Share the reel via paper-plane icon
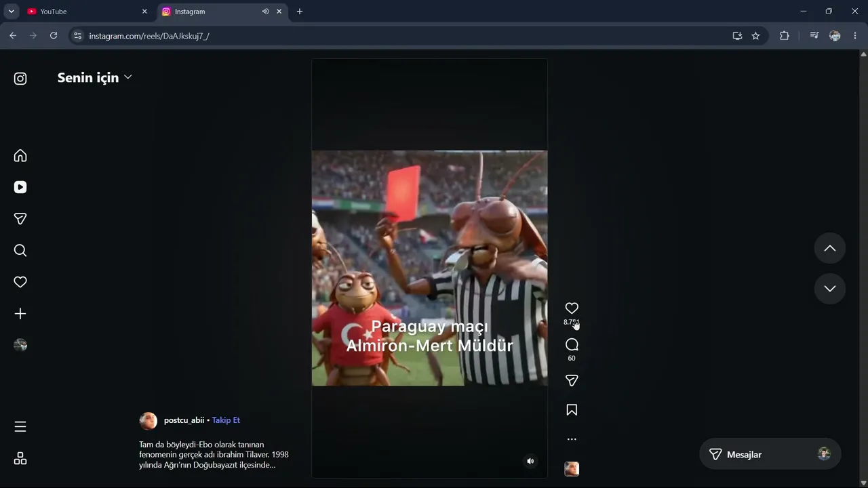 click(x=572, y=381)
